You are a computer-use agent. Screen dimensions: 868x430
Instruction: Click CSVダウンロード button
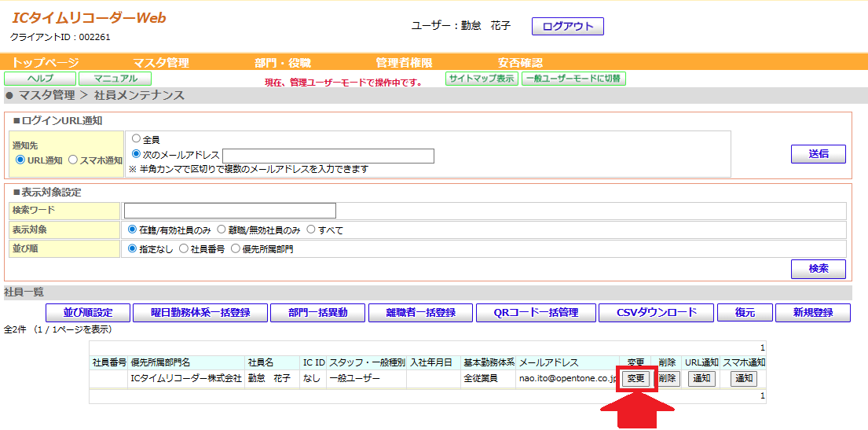coord(656,313)
